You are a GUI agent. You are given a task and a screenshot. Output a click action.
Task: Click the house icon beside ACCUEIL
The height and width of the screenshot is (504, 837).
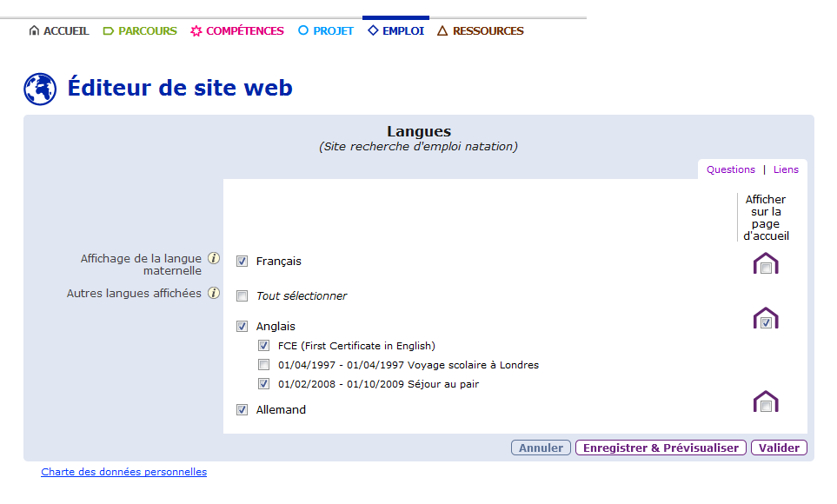[x=34, y=30]
